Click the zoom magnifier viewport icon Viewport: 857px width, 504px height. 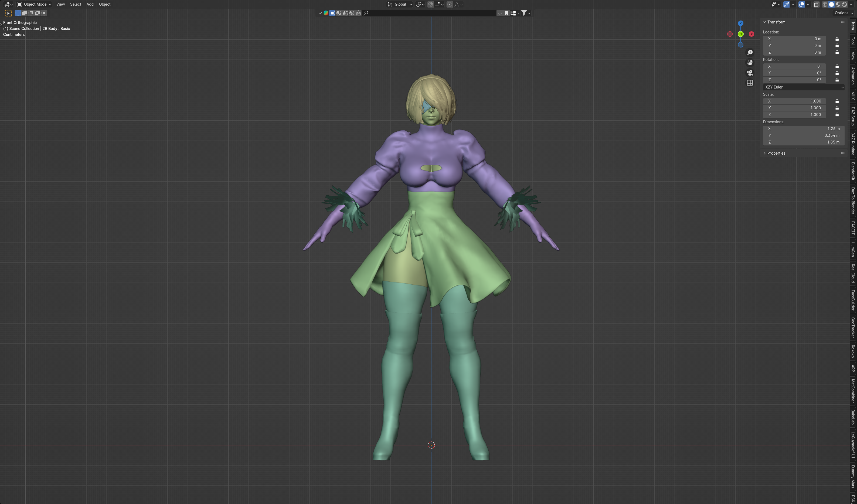pos(750,53)
